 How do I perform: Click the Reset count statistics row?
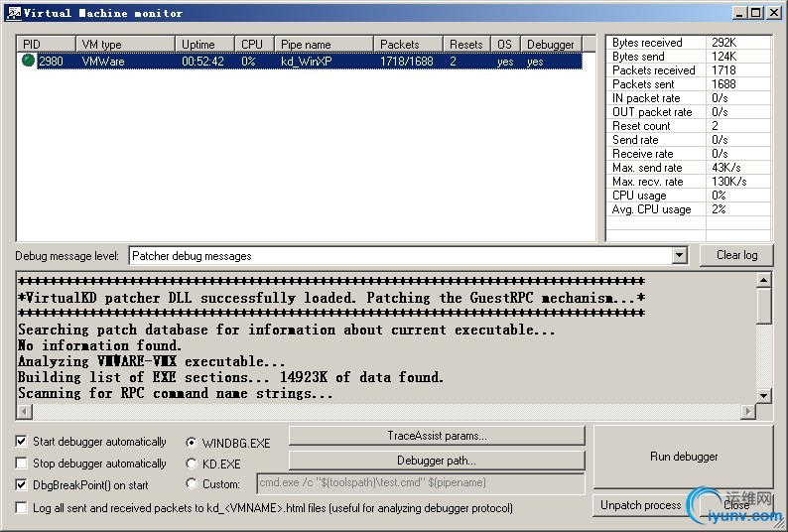[x=689, y=126]
